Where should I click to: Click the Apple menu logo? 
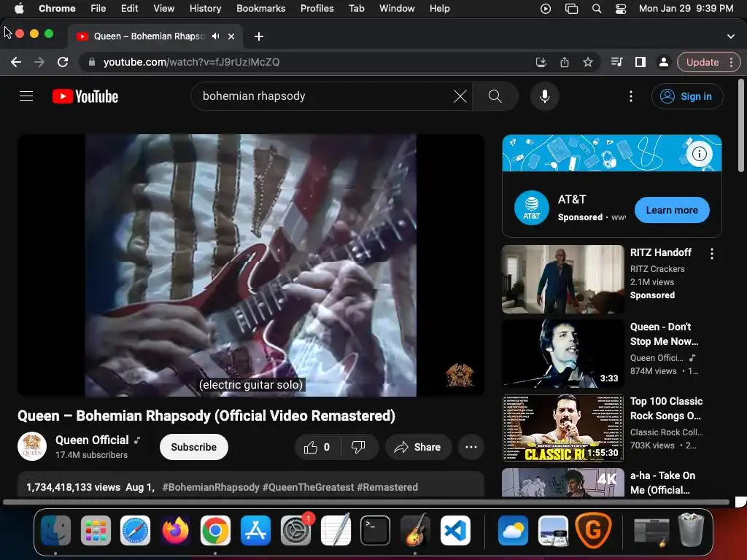(19, 9)
